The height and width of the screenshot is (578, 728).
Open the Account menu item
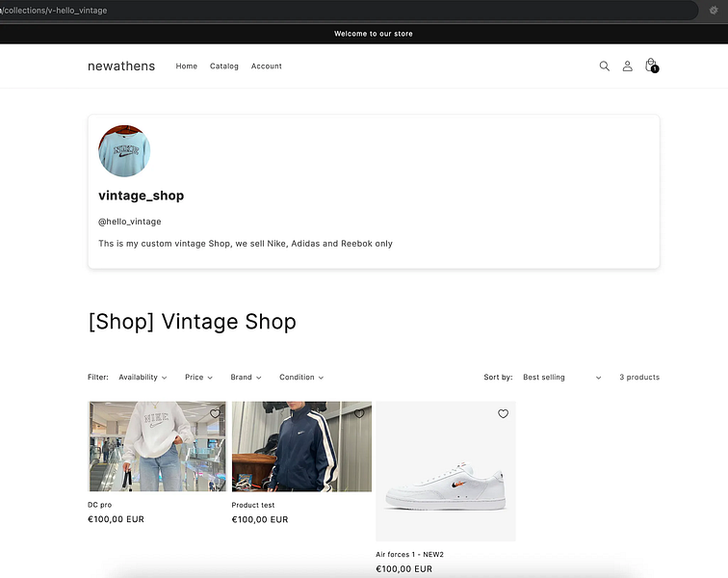267,66
